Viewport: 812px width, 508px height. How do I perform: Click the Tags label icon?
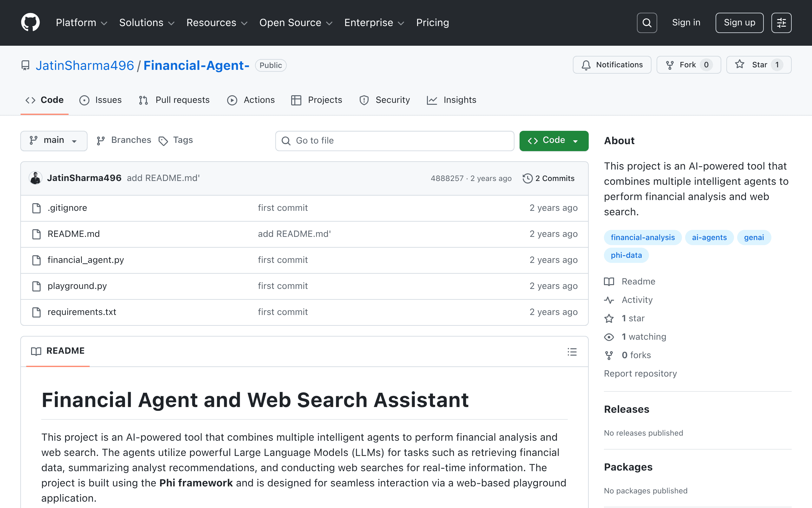pos(163,141)
